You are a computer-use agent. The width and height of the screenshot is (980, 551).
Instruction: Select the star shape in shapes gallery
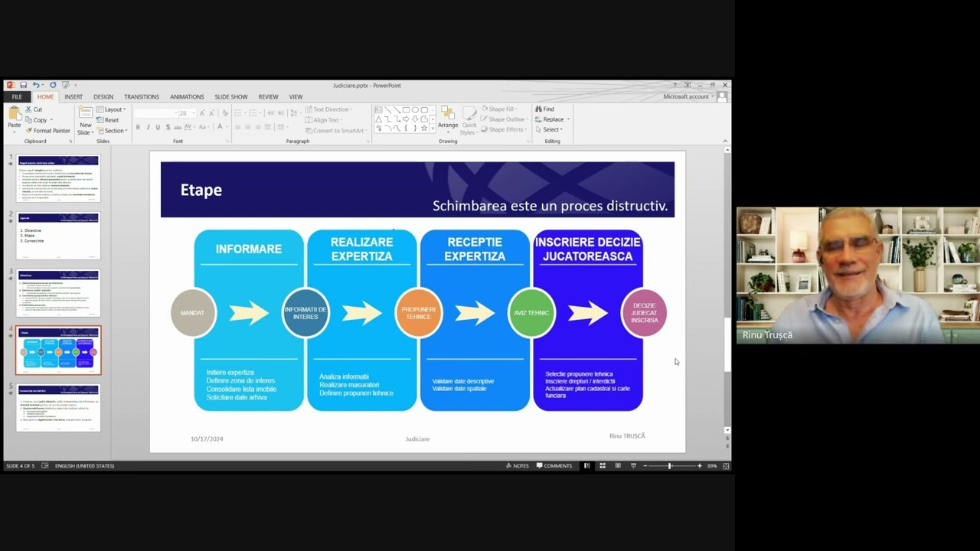pyautogui.click(x=424, y=128)
